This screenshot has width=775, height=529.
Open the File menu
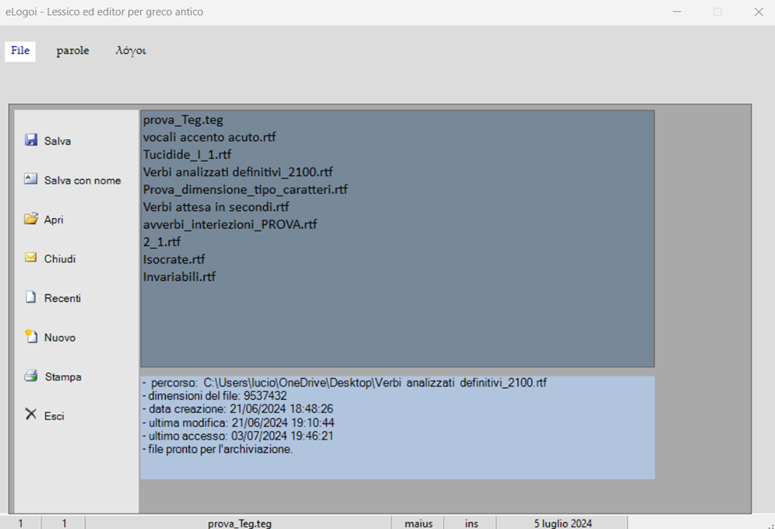(20, 51)
